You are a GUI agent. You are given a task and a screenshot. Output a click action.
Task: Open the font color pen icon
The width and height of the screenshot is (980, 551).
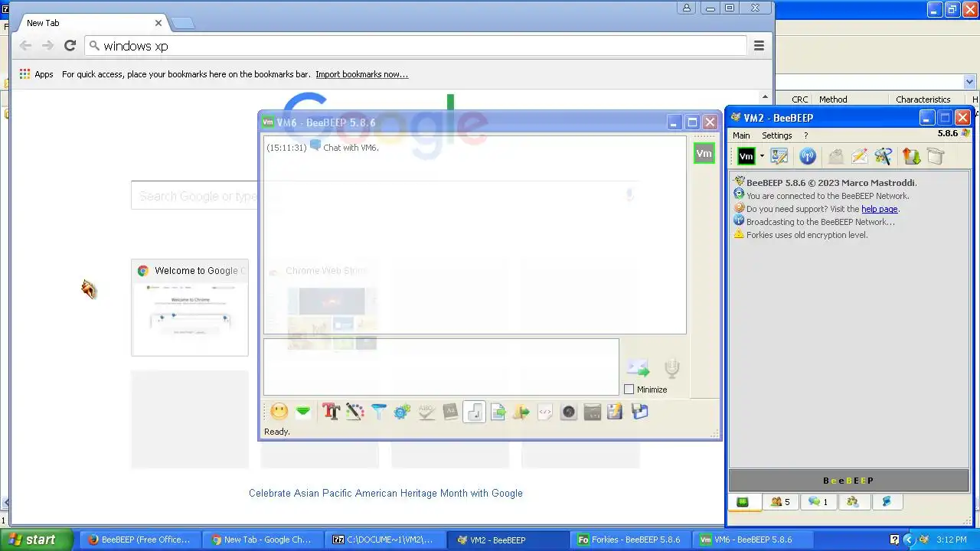click(x=354, y=412)
